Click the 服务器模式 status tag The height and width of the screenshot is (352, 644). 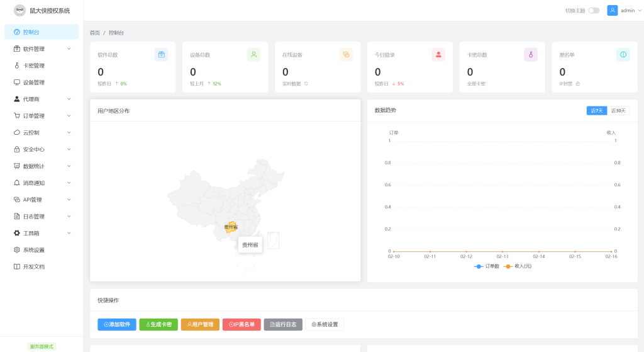pyautogui.click(x=42, y=347)
